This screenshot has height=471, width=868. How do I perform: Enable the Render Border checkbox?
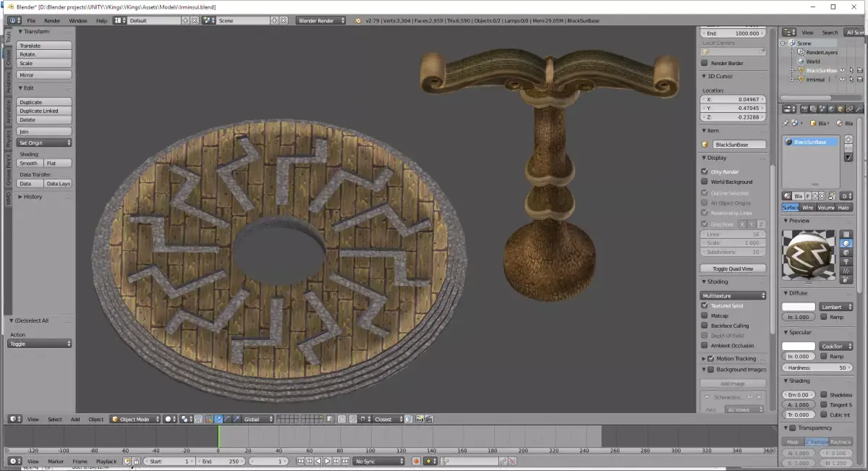pyautogui.click(x=705, y=63)
